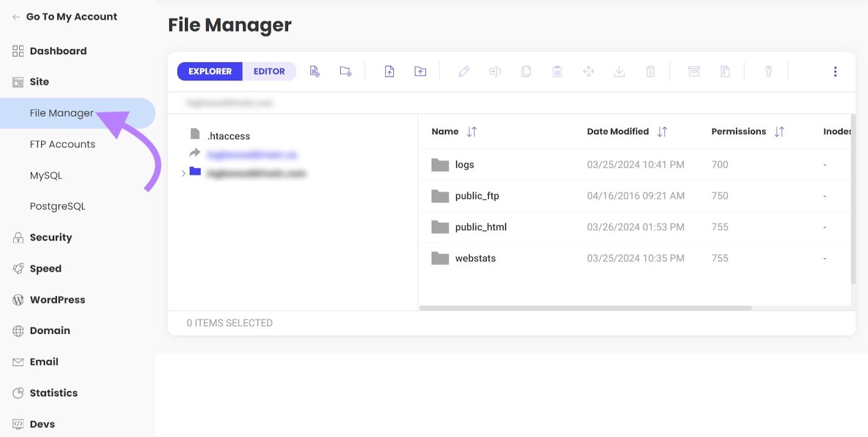Select the webstats folder row
Image resolution: width=868 pixels, height=437 pixels.
click(634, 258)
